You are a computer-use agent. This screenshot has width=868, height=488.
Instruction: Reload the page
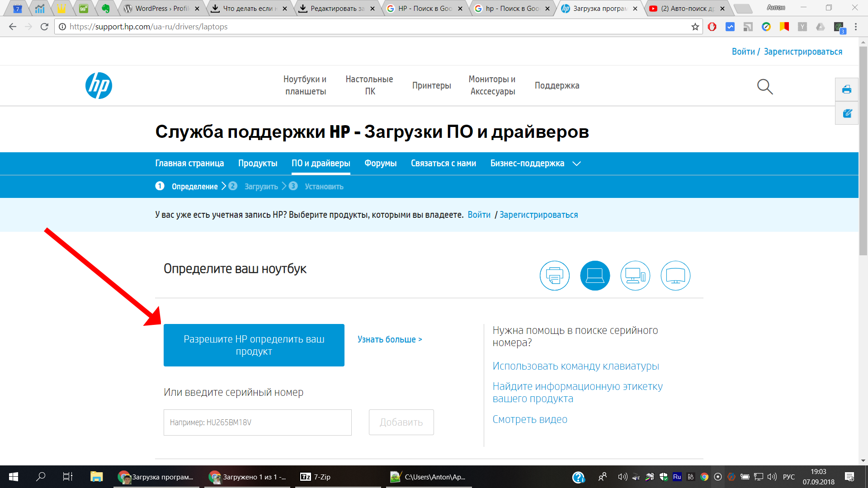tap(44, 27)
